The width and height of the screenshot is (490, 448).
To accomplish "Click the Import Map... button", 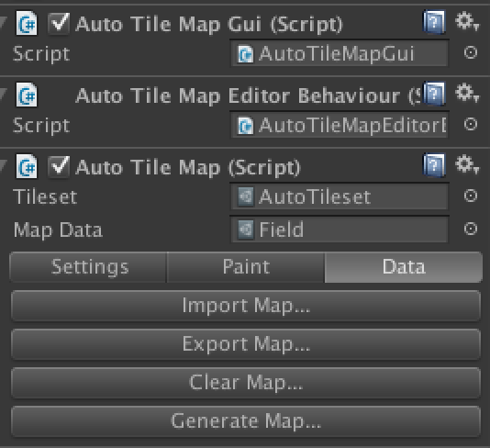I will 246,306.
